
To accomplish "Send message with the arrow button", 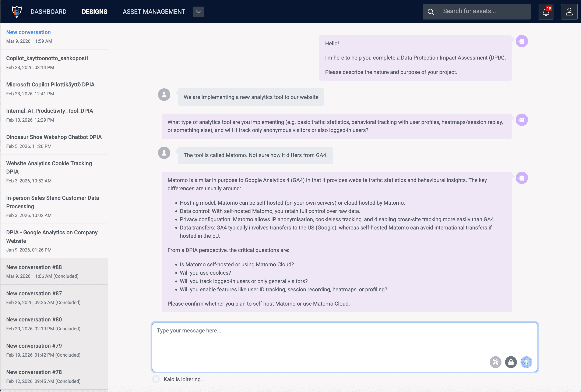I will (526, 362).
